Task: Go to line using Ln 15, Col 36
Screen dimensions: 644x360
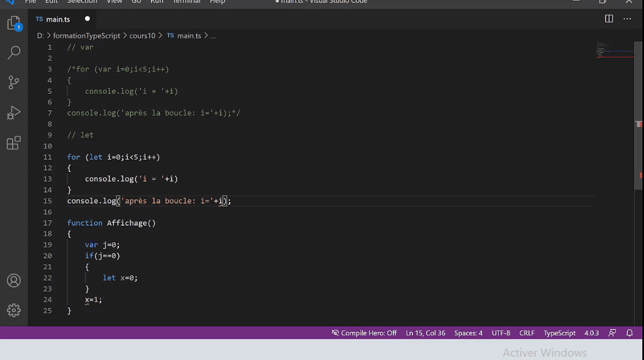Action: click(425, 333)
